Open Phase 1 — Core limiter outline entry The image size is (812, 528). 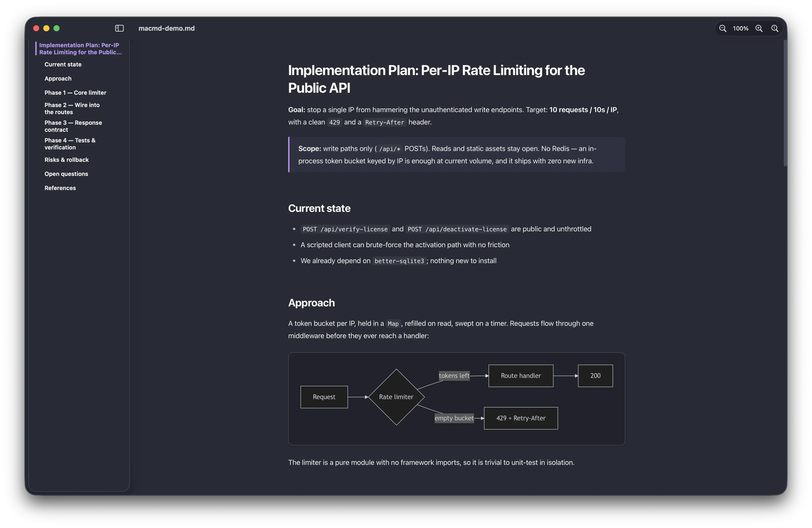pos(75,92)
